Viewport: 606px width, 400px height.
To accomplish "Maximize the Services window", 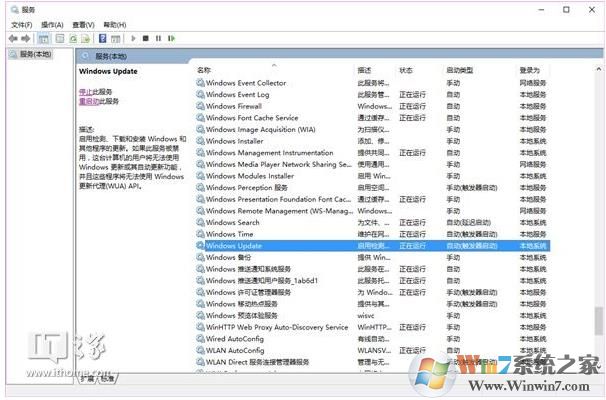I will click(566, 10).
